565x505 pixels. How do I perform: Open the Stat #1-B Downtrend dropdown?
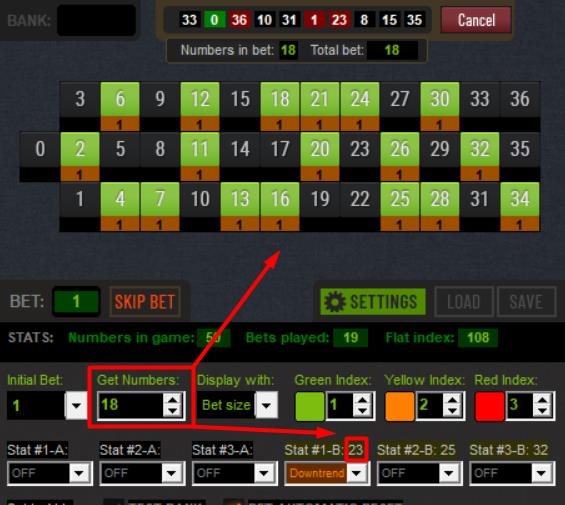357,473
